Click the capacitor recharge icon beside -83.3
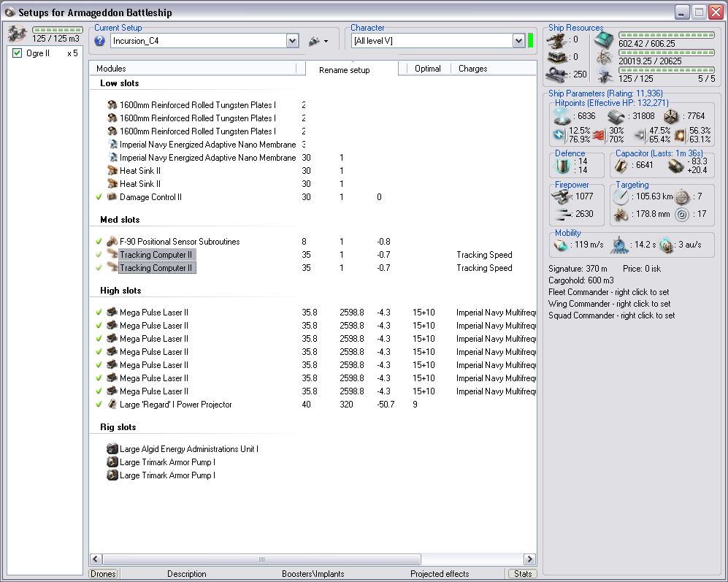The image size is (728, 582). tap(676, 165)
